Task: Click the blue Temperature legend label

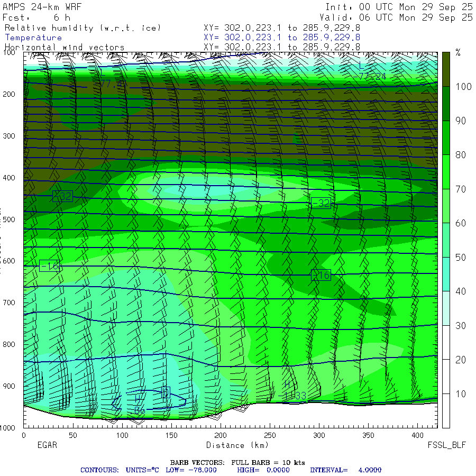Action: click(33, 38)
